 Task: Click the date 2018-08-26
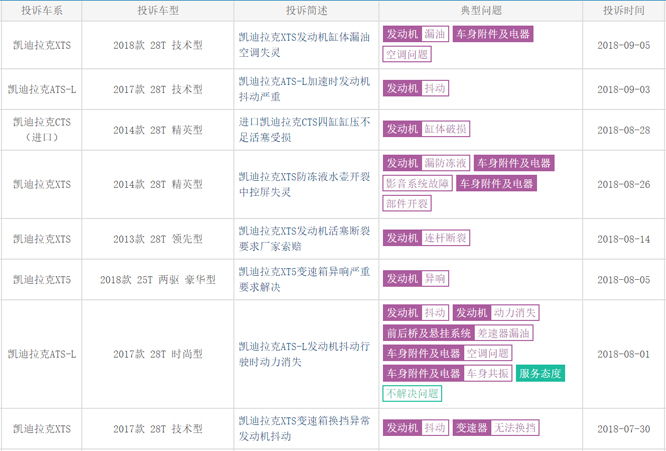[x=624, y=184]
